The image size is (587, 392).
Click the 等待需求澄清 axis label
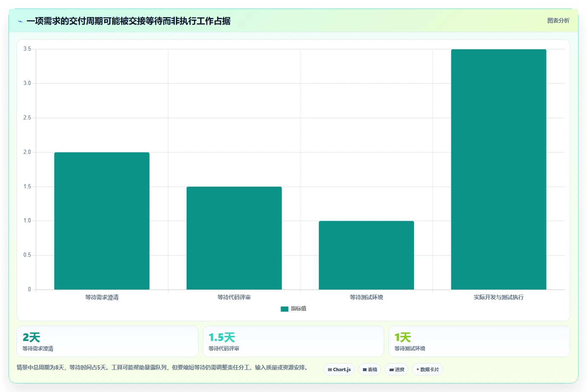[x=102, y=297]
